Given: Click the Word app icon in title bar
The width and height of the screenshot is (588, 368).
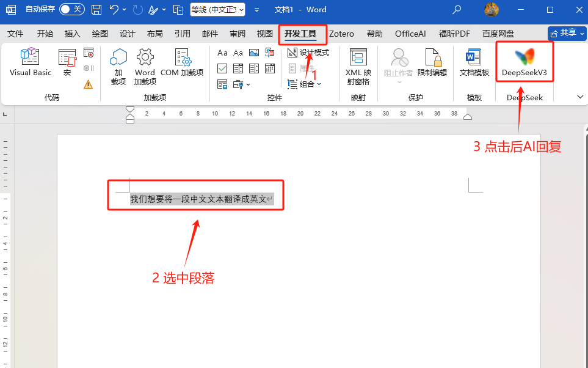Looking at the screenshot, I should (x=11, y=10).
